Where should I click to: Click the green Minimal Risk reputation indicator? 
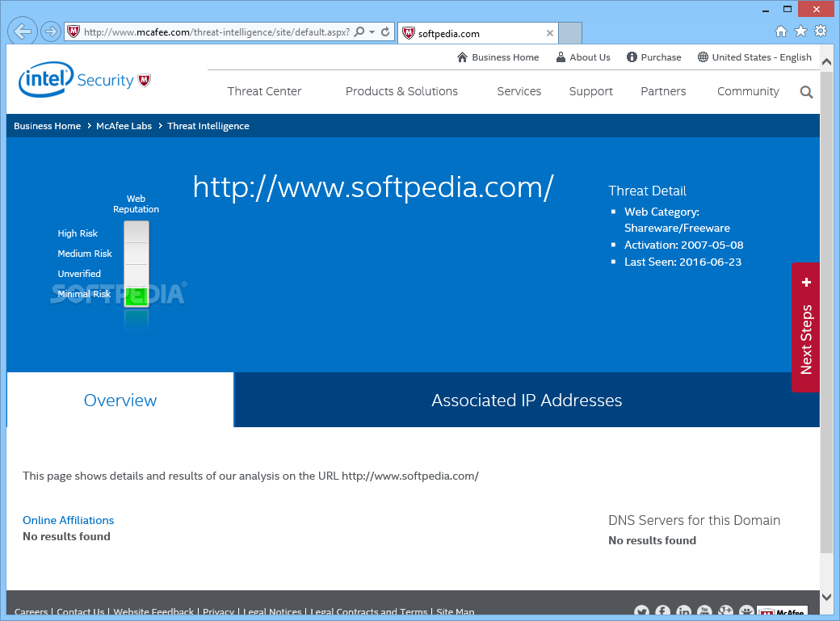coord(136,296)
